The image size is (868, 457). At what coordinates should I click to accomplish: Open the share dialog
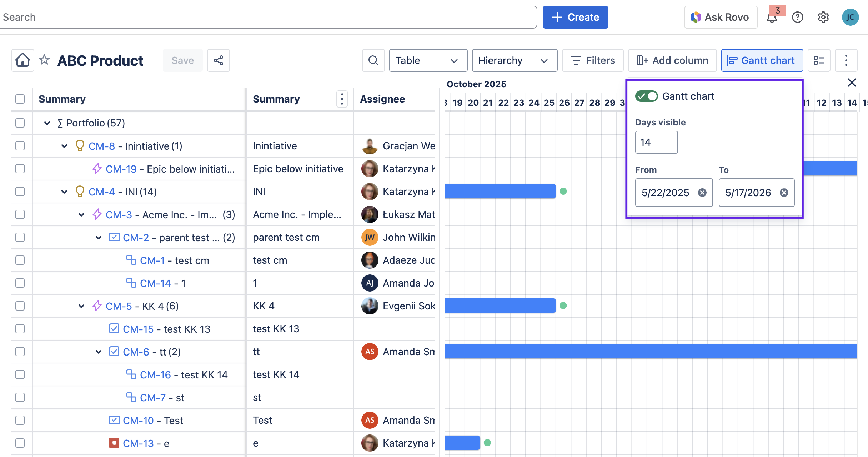coord(218,60)
